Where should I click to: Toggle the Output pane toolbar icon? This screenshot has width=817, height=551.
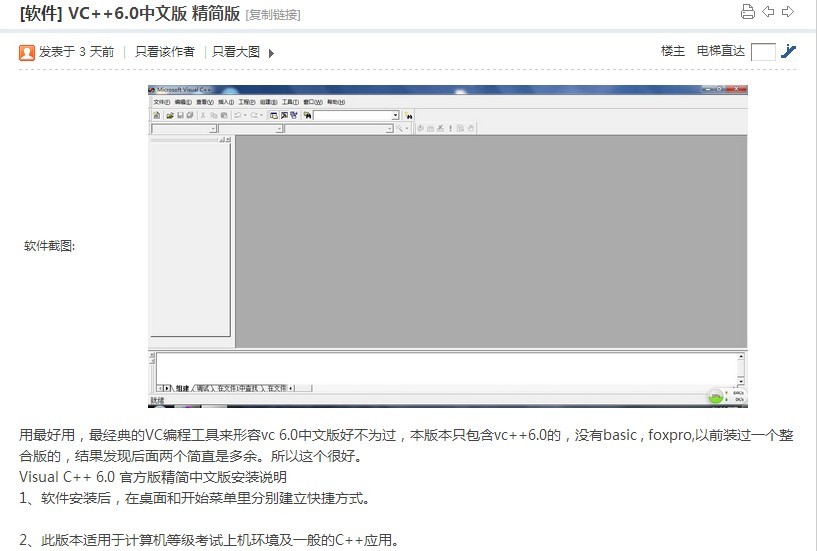(284, 115)
